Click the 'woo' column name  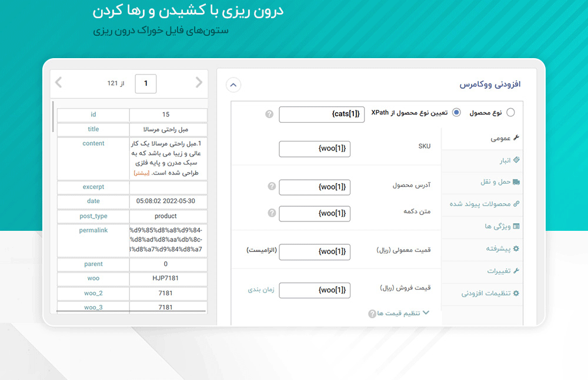93,278
